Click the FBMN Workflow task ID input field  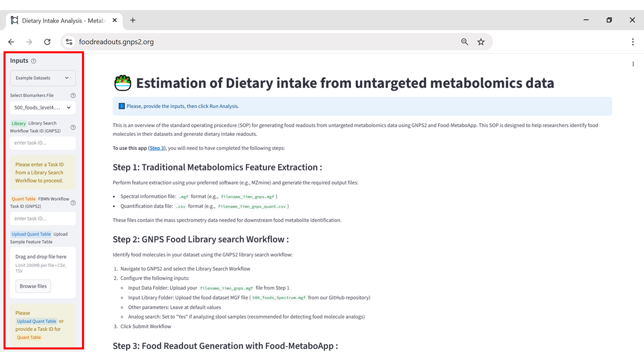(x=43, y=219)
